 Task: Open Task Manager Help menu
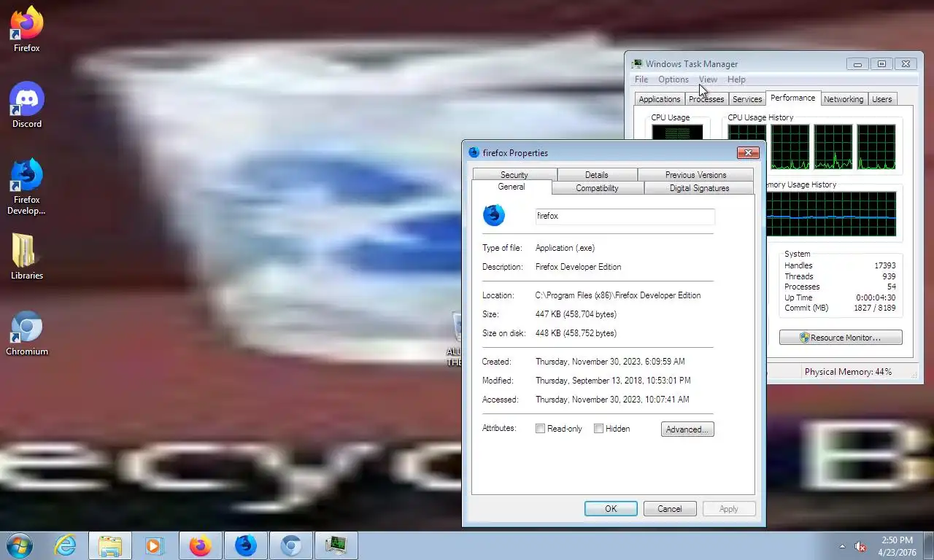point(736,79)
